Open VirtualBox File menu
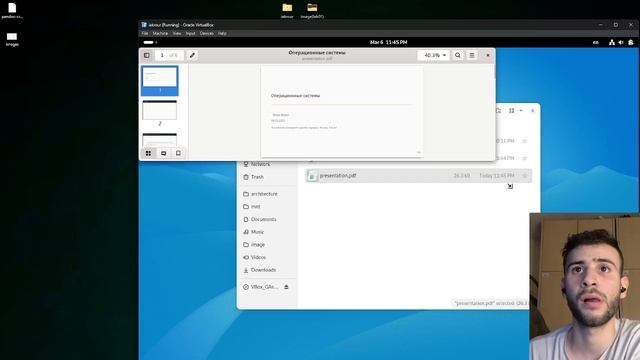 pos(145,33)
